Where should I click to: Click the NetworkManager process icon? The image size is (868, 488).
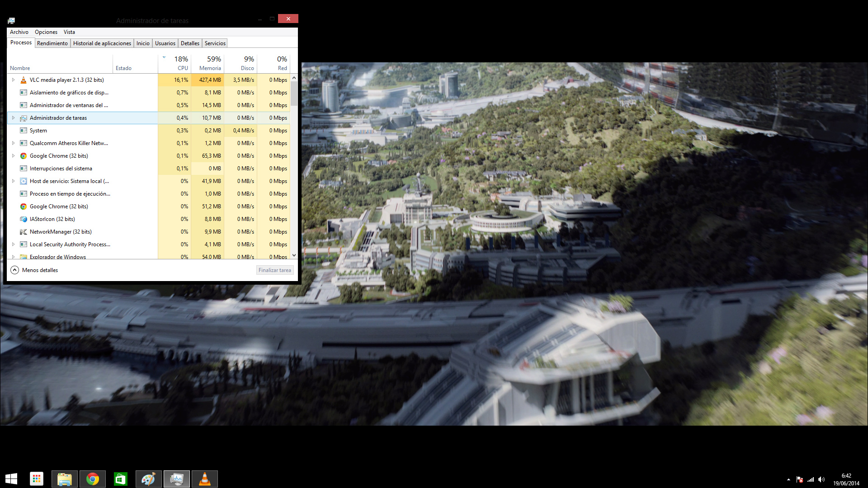[x=24, y=232]
